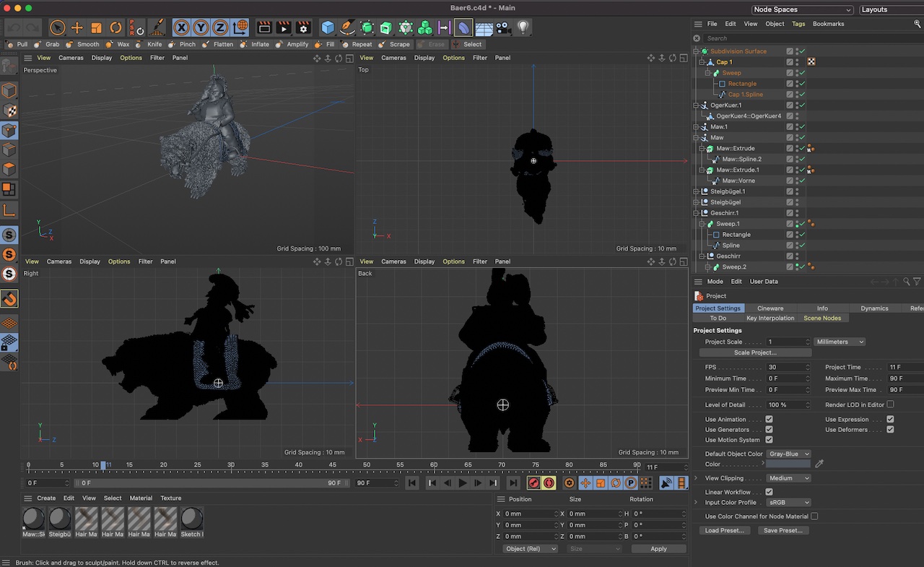Click the PSR reset icon
Viewport: 924px width, 567px height.
click(136, 27)
